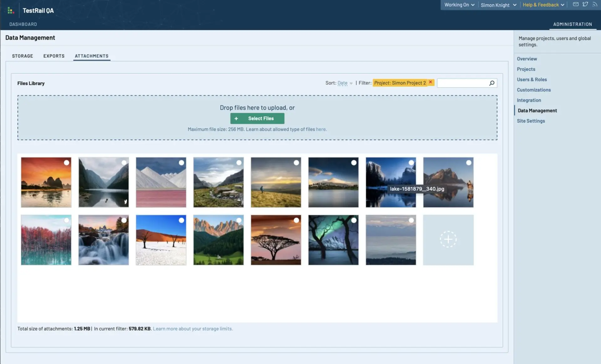Viewport: 601px width, 364px height.
Task: Select the hiker on hill image checkbox
Action: [296, 163]
